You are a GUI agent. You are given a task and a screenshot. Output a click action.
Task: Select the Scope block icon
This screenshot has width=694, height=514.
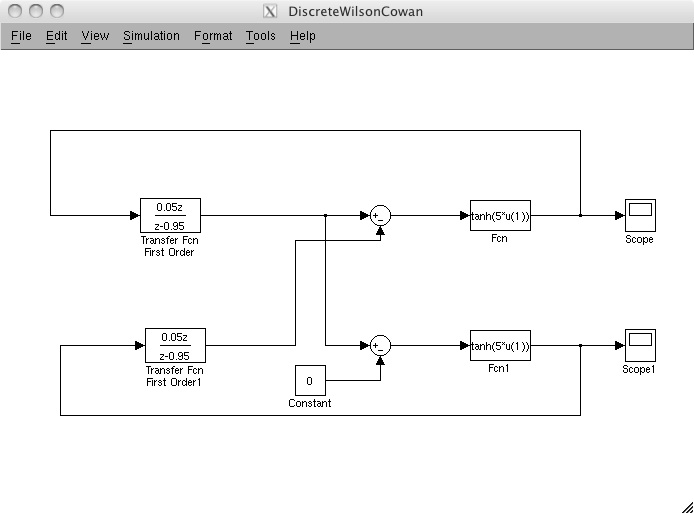pos(639,215)
